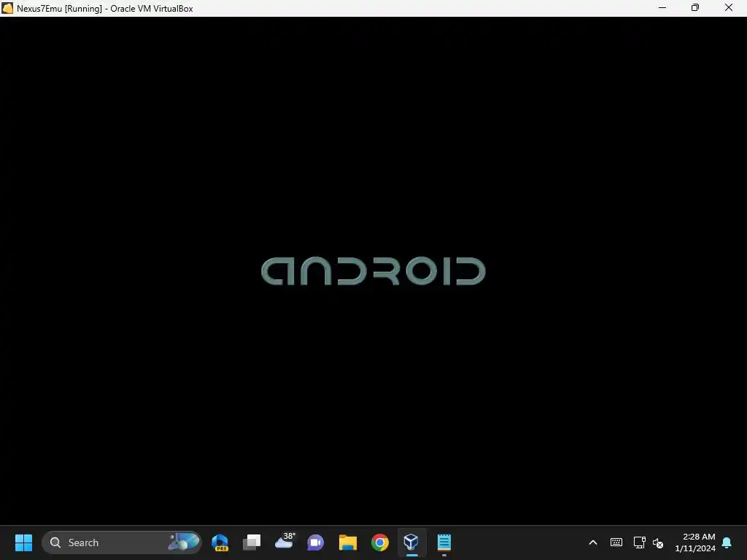Click the VirtualBox window title icon
This screenshot has width=747, height=560.
pyautogui.click(x=7, y=8)
